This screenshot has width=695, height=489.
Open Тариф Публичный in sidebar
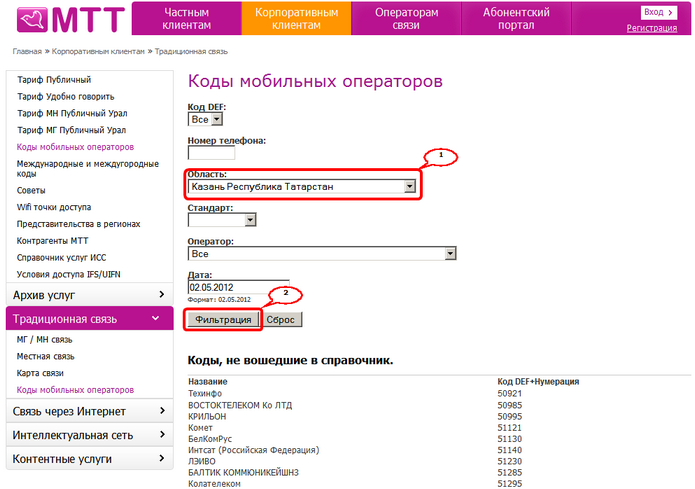click(x=54, y=80)
